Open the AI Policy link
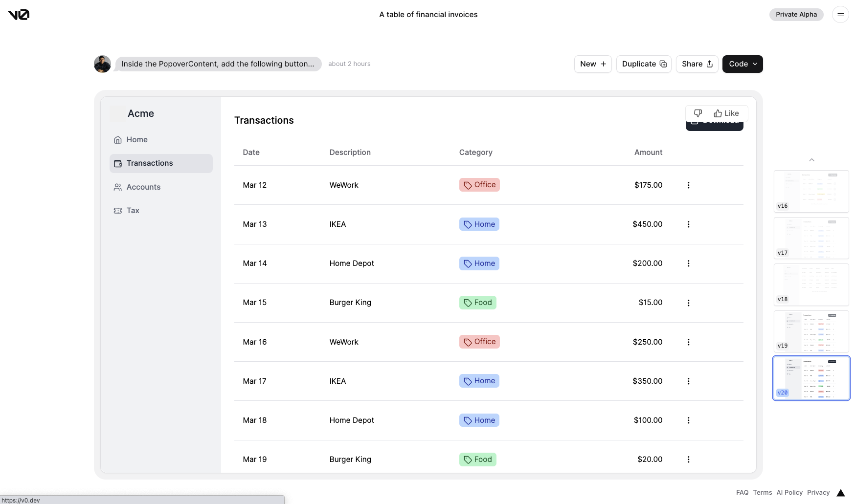This screenshot has width=855, height=504. [x=789, y=493]
